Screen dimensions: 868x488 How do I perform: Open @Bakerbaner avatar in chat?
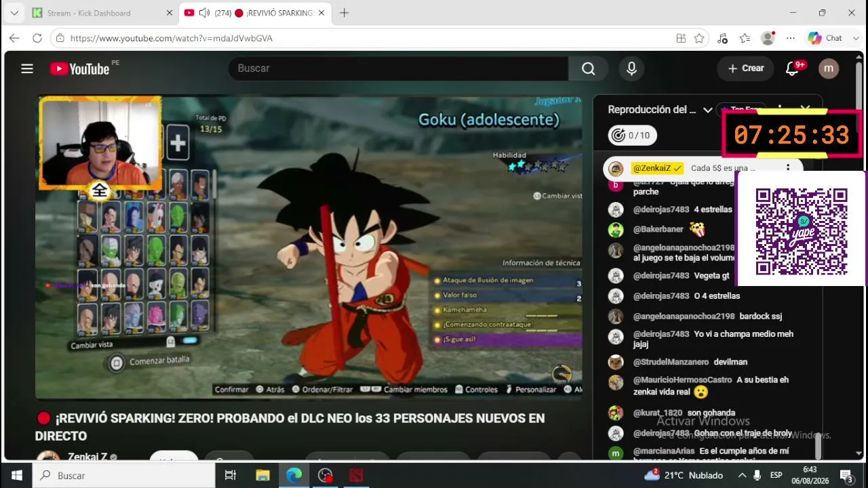tap(616, 229)
